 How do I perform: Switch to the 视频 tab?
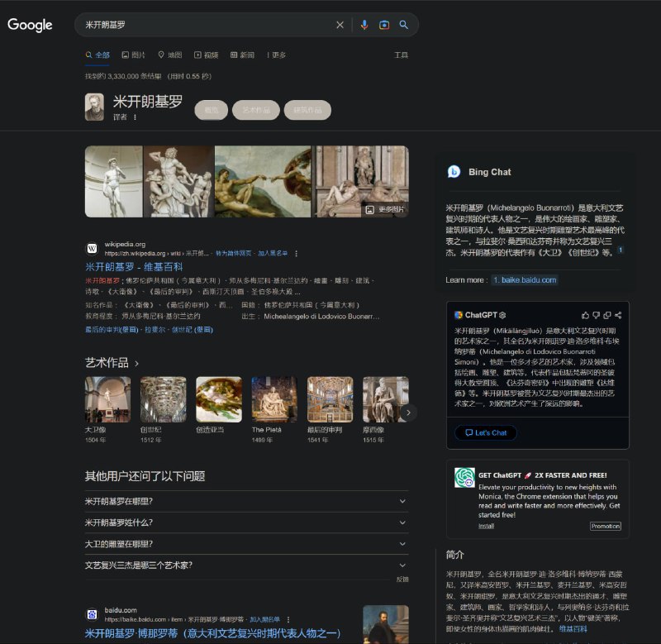[x=206, y=55]
